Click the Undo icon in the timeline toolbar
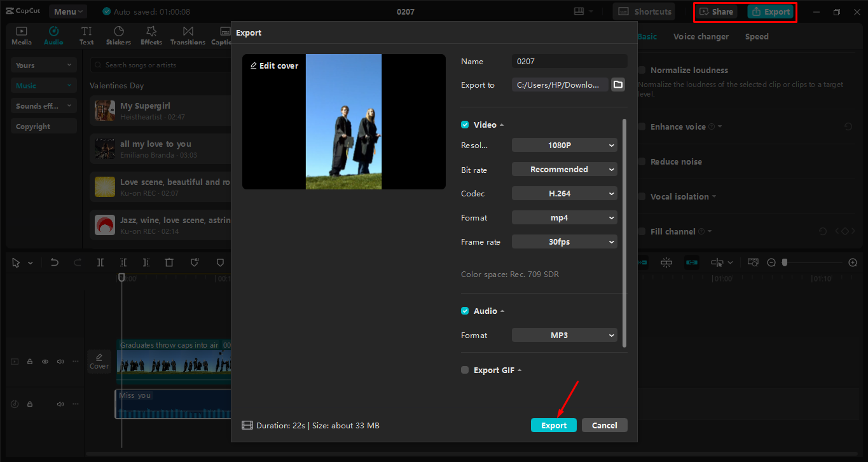 54,262
